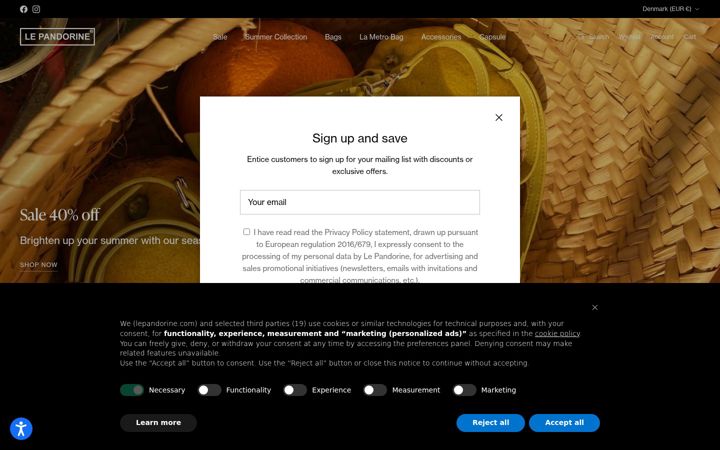Click the Sale 40% off heading

click(60, 214)
